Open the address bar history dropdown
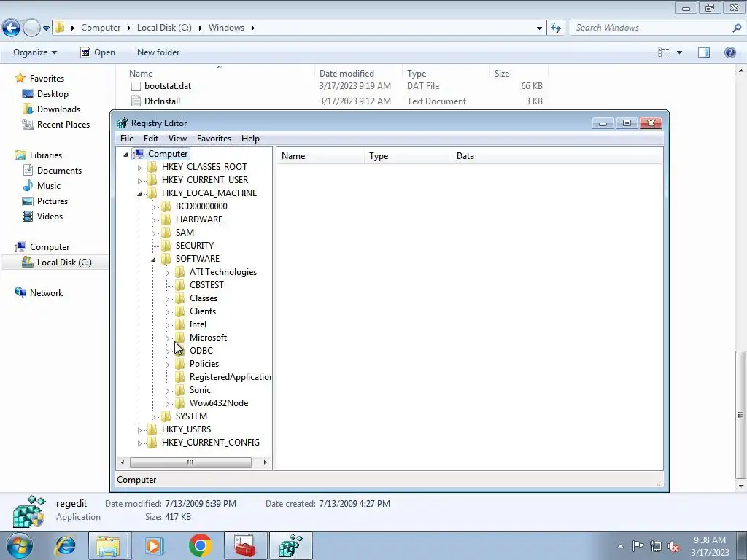Image resolution: width=747 pixels, height=560 pixels. 539,28
